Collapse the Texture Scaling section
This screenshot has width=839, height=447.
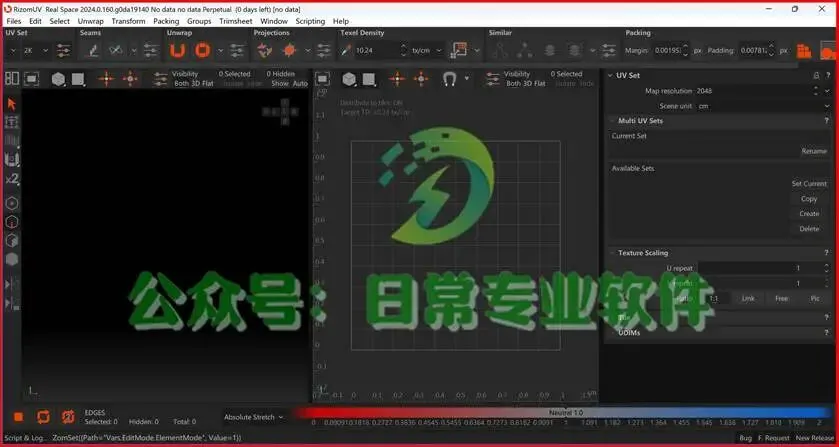click(x=613, y=253)
